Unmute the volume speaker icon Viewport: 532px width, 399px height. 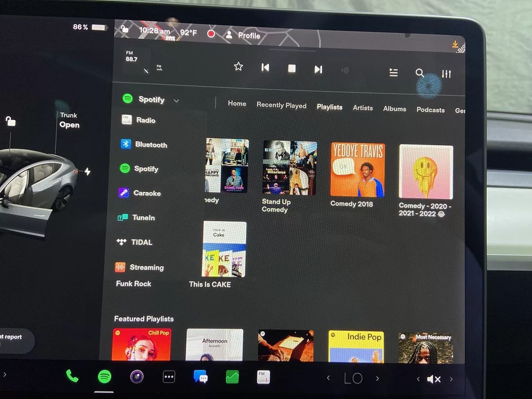pyautogui.click(x=433, y=379)
